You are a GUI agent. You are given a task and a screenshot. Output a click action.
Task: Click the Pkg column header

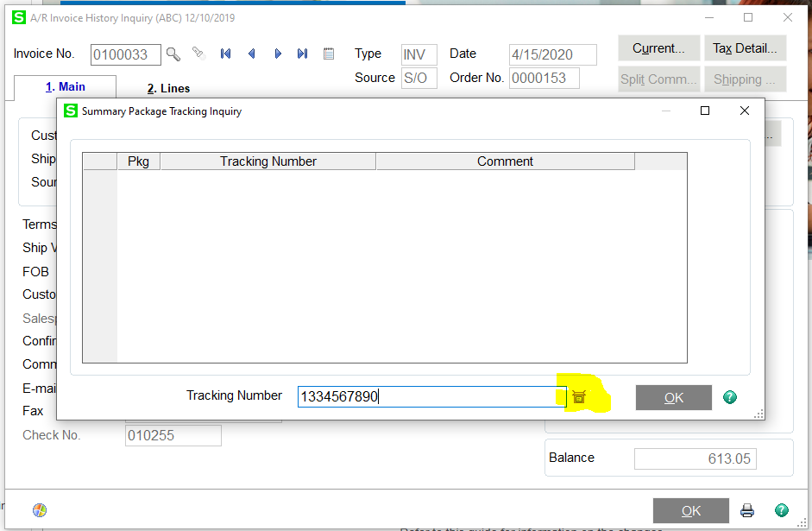pyautogui.click(x=138, y=161)
